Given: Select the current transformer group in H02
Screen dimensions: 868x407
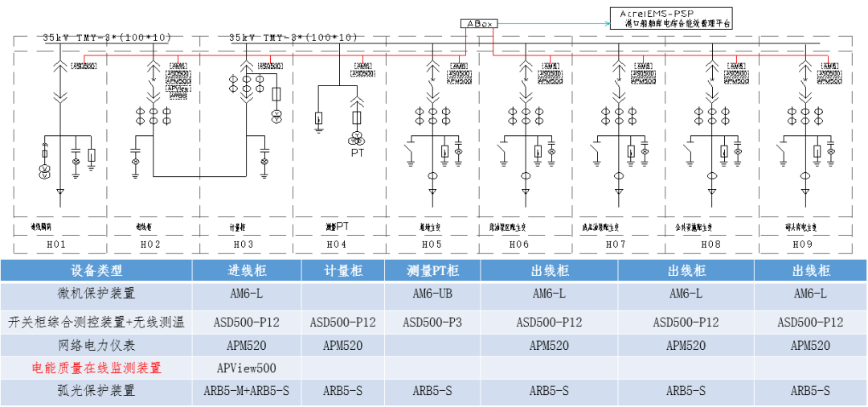Looking at the screenshot, I should (x=154, y=116).
